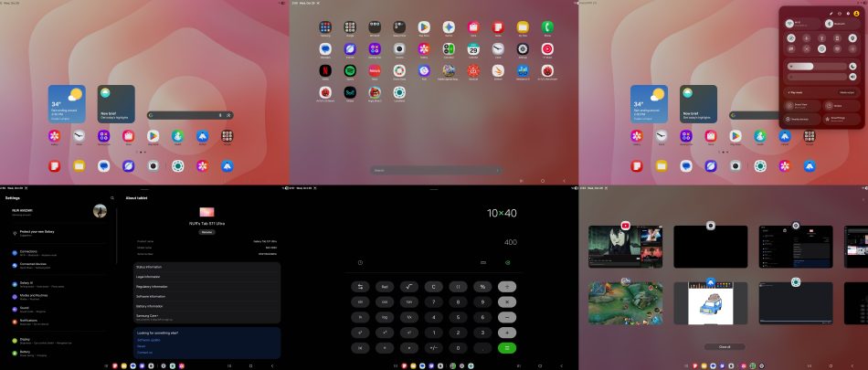868x370 pixels.
Task: Tap the green equals key in Calculator
Action: click(x=506, y=348)
